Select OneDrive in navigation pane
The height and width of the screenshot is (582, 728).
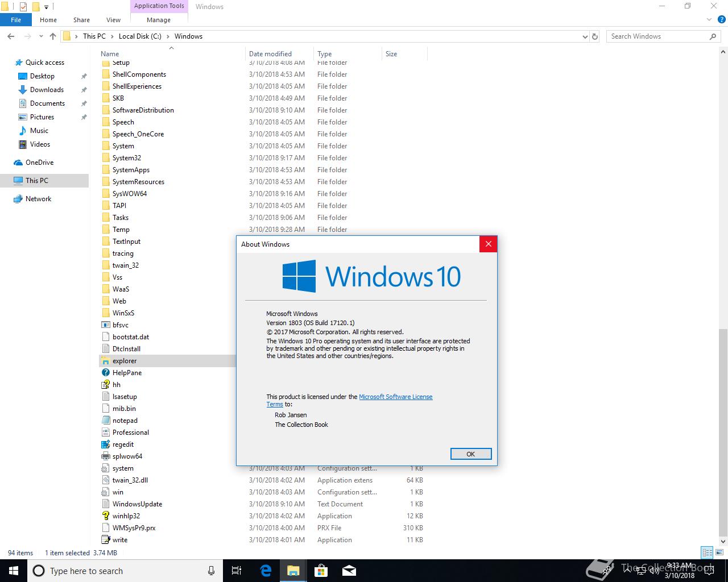point(39,163)
